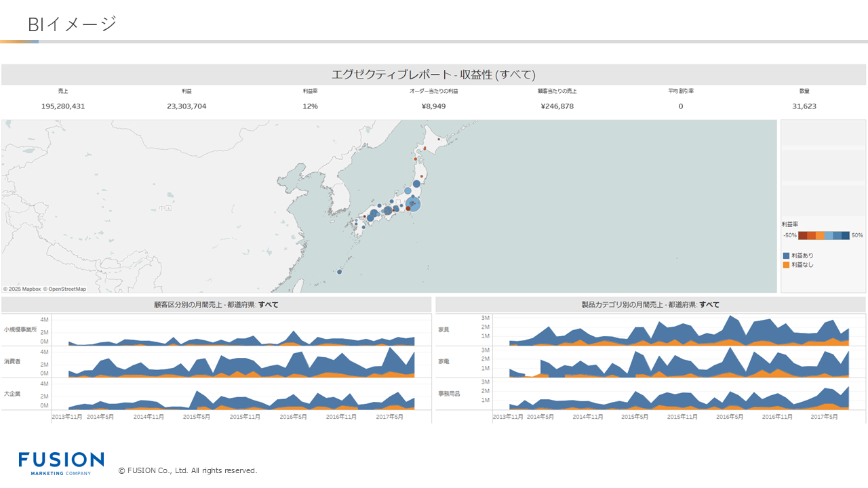Click the largest blue bubble over Tokyo
This screenshot has width=868, height=488.
click(413, 204)
